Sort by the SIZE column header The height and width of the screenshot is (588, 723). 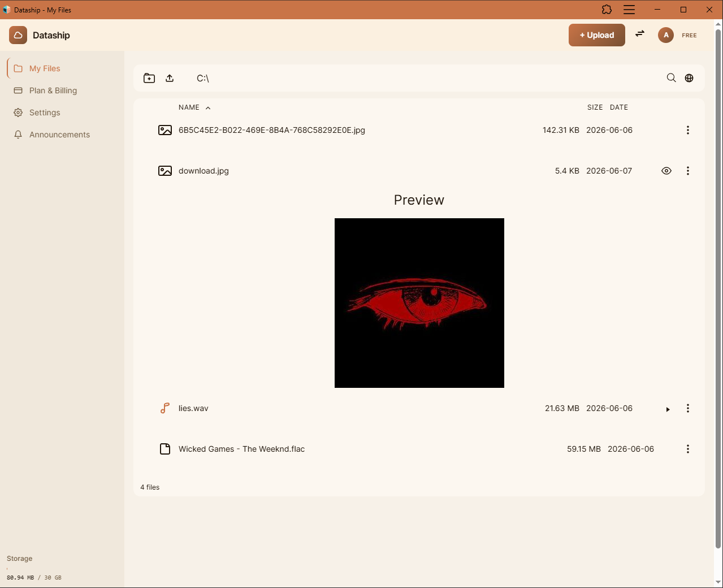pos(595,107)
